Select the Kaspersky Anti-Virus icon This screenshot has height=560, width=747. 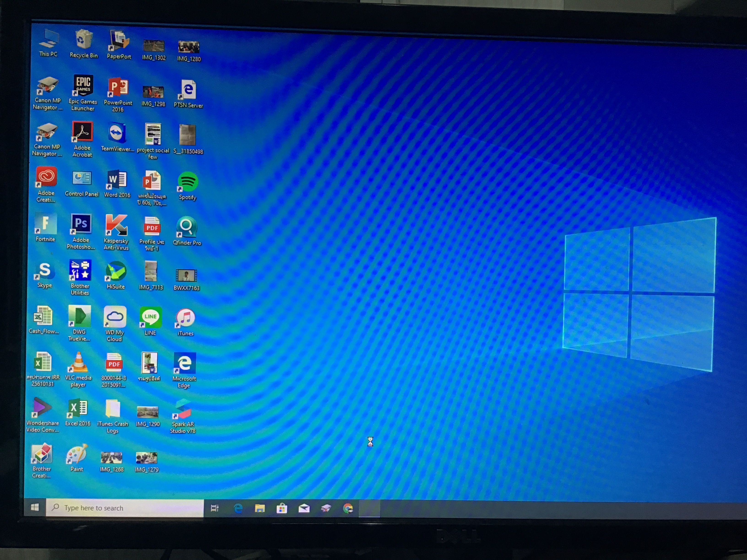click(116, 225)
